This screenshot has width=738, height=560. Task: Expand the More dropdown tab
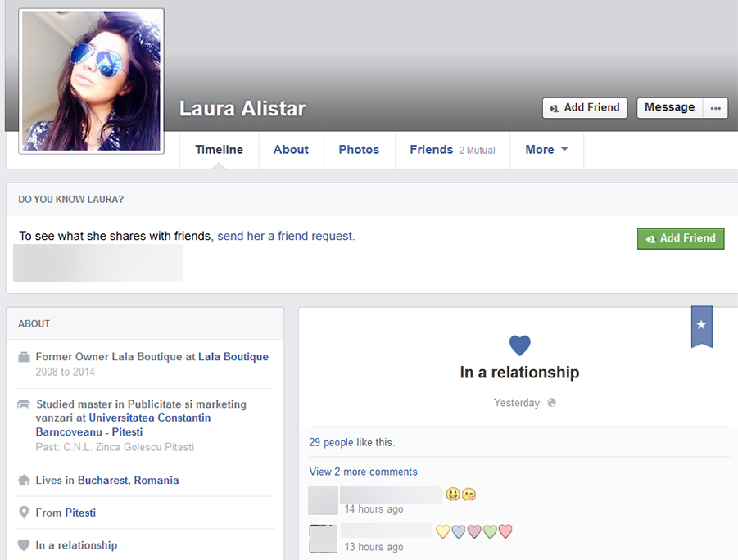click(546, 150)
